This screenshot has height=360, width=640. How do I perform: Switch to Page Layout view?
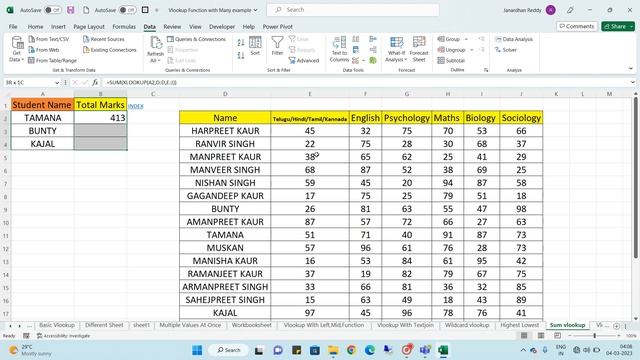(540, 336)
